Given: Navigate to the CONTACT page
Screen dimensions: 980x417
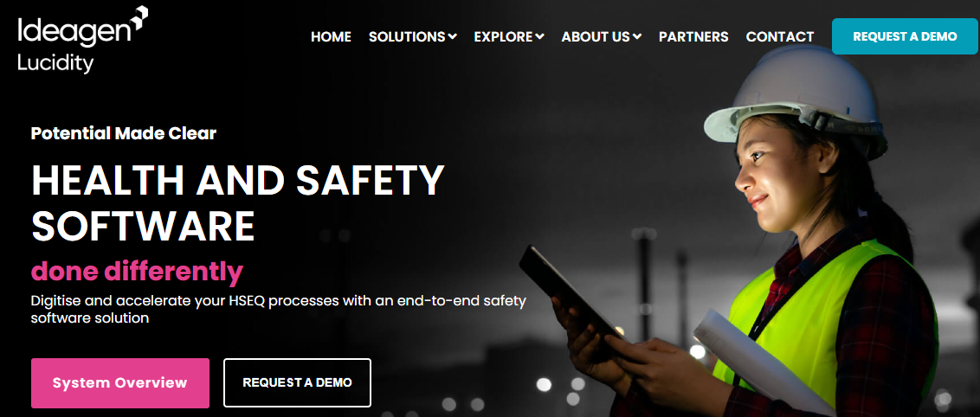Looking at the screenshot, I should tap(780, 37).
